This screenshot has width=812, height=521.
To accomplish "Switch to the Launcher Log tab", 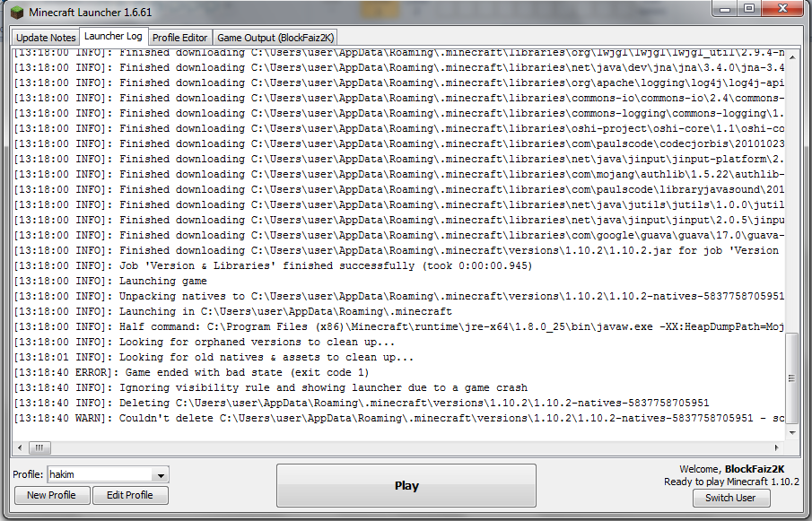I will coord(113,36).
